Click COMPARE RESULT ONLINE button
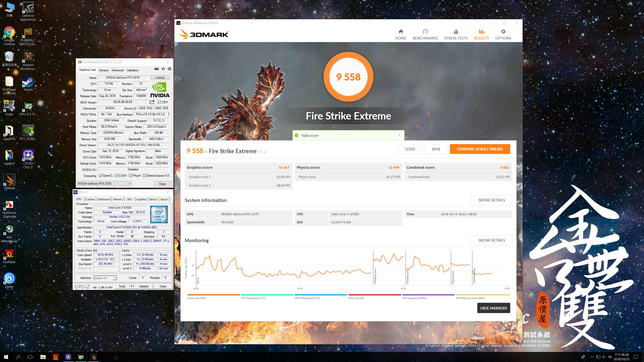Image resolution: width=644 pixels, height=362 pixels. click(480, 149)
